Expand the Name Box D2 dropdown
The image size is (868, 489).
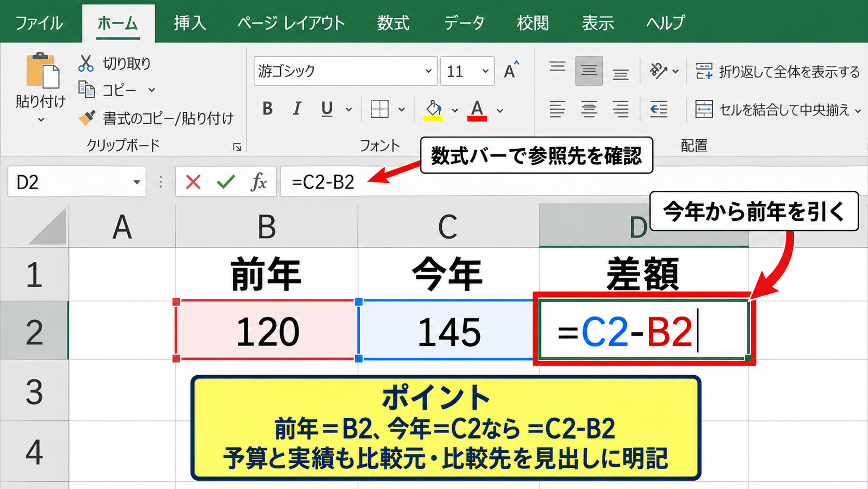click(137, 182)
